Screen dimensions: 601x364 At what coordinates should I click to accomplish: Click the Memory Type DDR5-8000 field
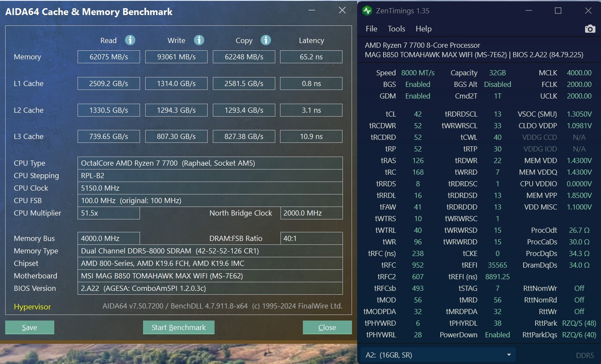pyautogui.click(x=210, y=251)
